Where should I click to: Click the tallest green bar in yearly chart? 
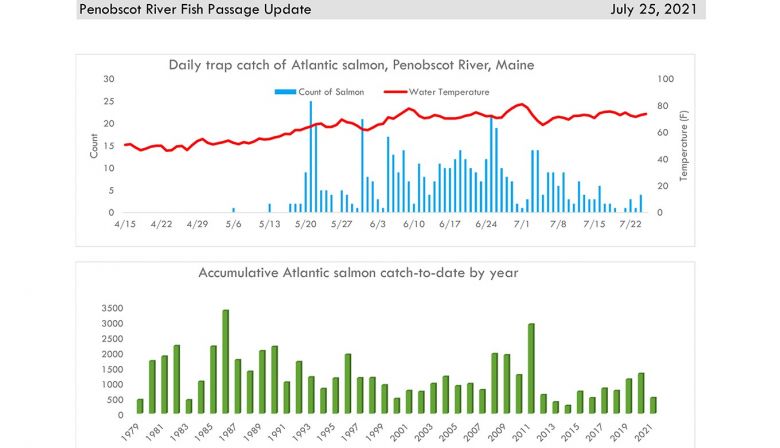click(x=225, y=362)
